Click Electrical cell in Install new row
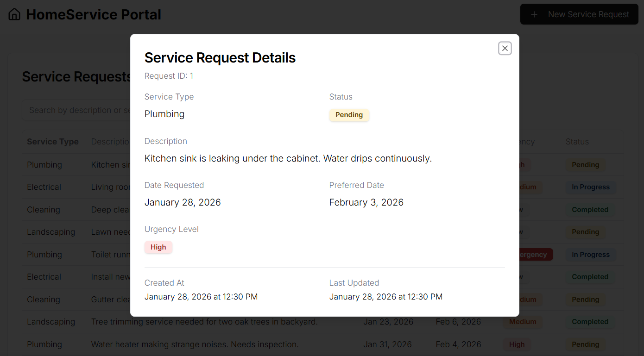 pos(44,277)
